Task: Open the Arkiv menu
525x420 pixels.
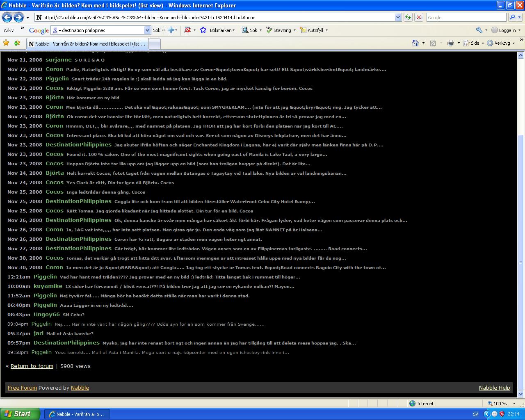Action: coord(9,30)
